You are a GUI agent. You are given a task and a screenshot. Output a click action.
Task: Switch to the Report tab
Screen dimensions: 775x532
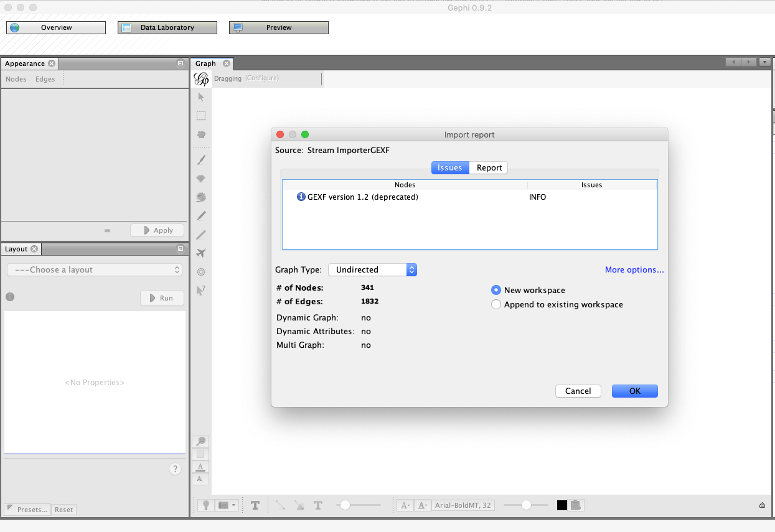[x=489, y=167]
